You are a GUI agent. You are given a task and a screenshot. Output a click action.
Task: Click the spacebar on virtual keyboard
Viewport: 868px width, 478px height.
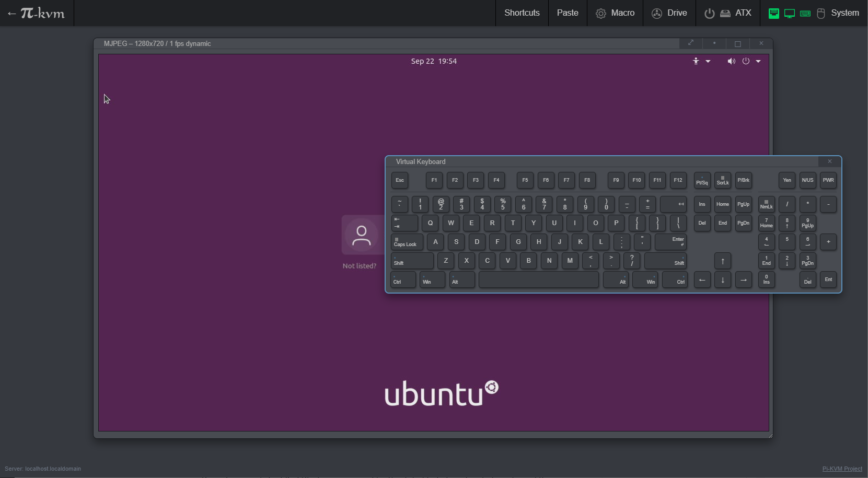(539, 279)
